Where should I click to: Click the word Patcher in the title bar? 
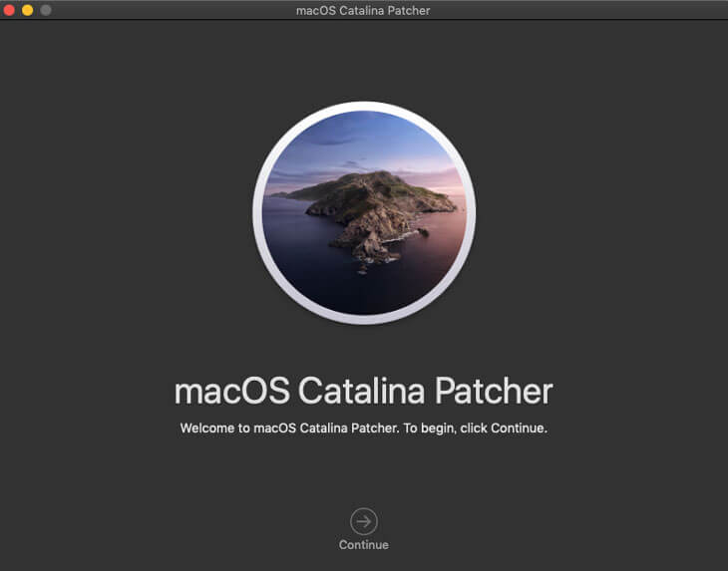click(407, 10)
